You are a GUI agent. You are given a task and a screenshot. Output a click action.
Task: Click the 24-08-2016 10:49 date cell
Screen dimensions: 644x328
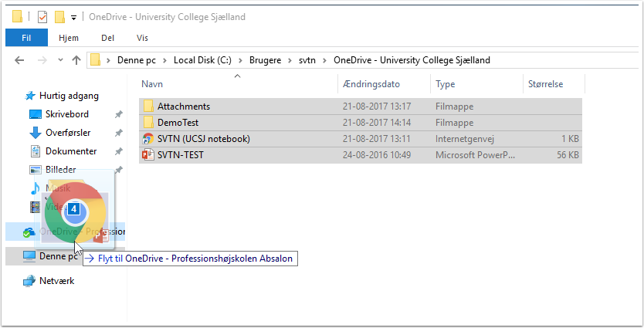pyautogui.click(x=377, y=155)
